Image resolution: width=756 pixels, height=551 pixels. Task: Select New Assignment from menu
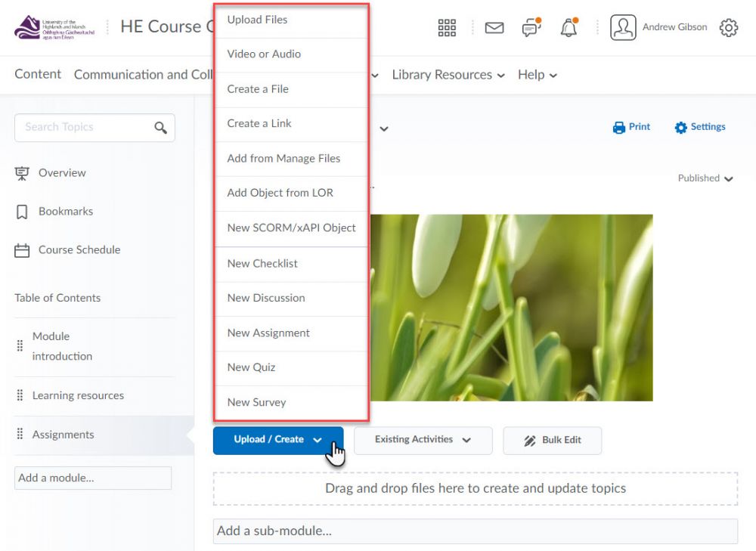click(x=291, y=333)
